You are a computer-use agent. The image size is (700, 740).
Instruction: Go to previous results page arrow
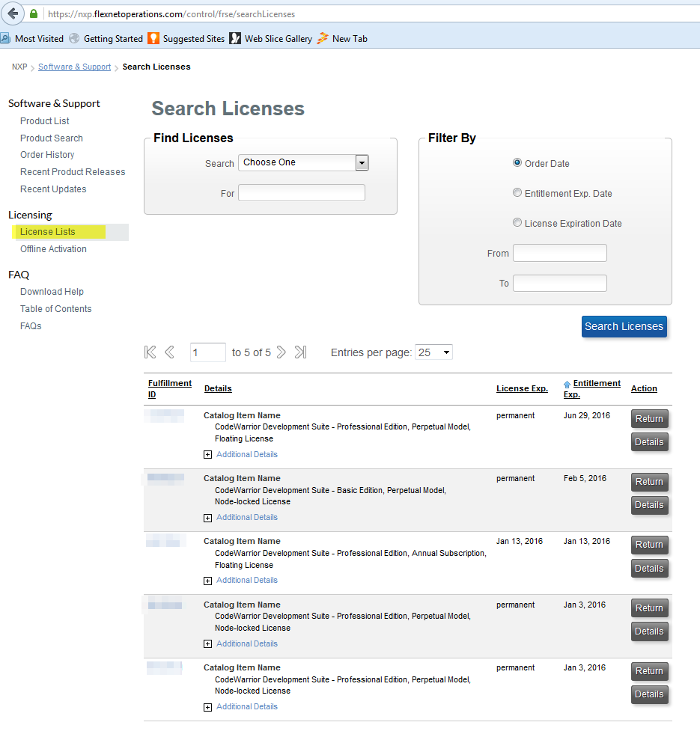169,352
